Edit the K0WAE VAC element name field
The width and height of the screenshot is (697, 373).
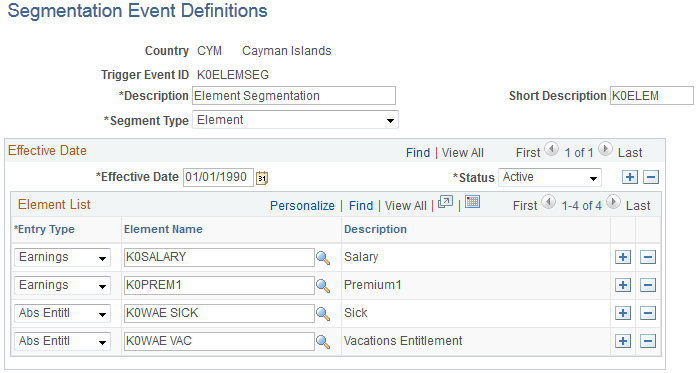point(219,341)
